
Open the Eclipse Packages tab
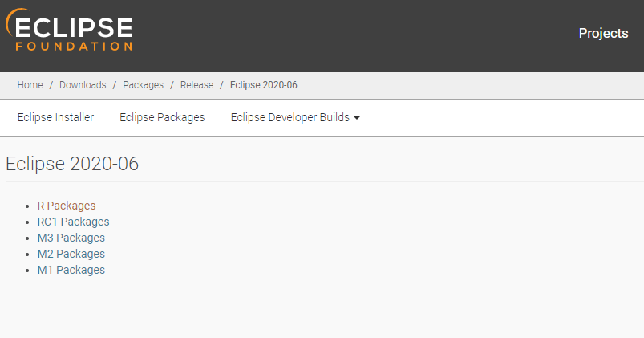pyautogui.click(x=162, y=117)
